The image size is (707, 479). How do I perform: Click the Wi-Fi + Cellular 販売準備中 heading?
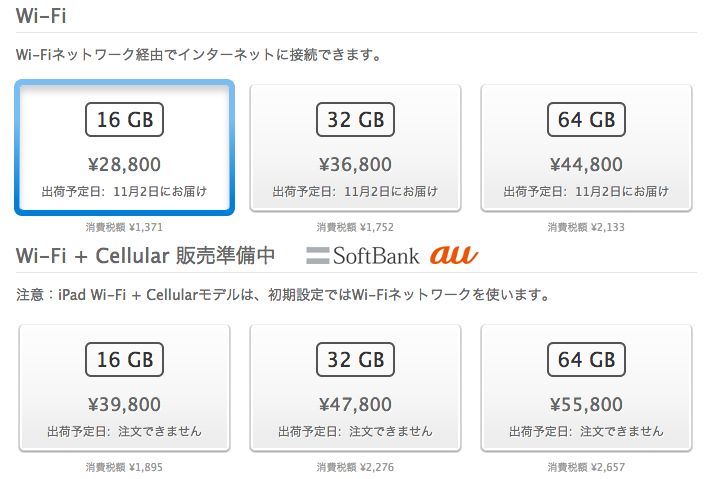(x=145, y=256)
